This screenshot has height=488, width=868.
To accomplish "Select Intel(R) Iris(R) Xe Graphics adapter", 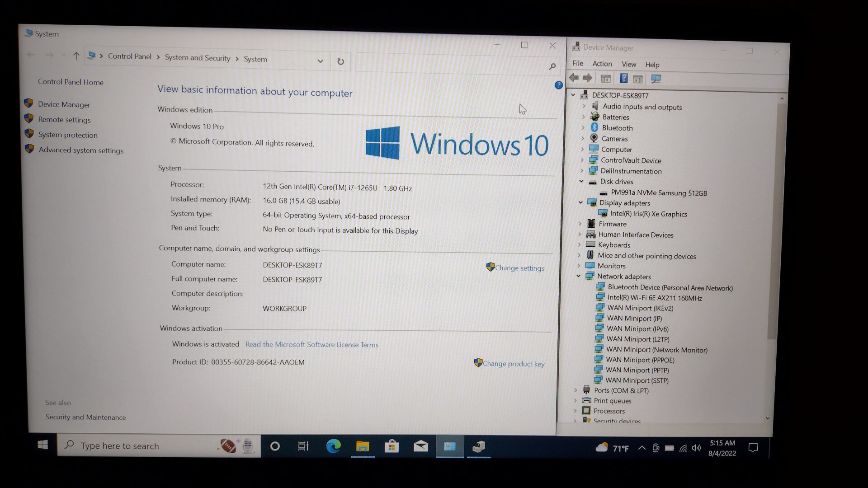I will click(648, 214).
